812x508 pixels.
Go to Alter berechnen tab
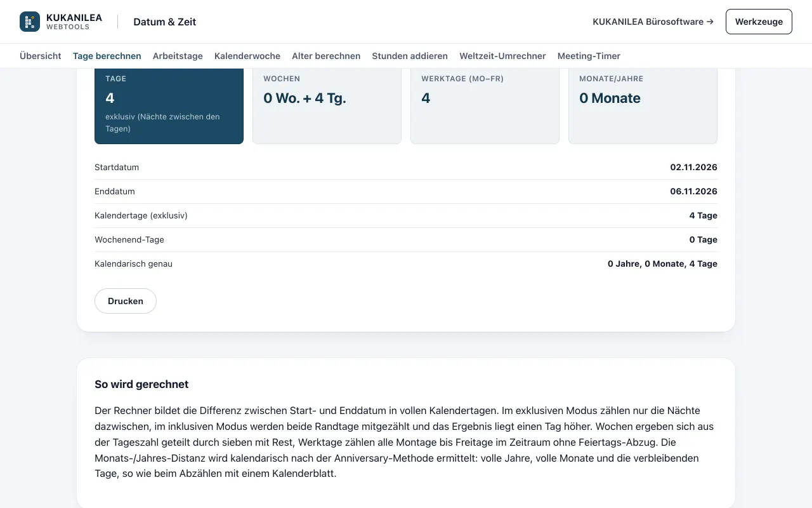coord(326,56)
